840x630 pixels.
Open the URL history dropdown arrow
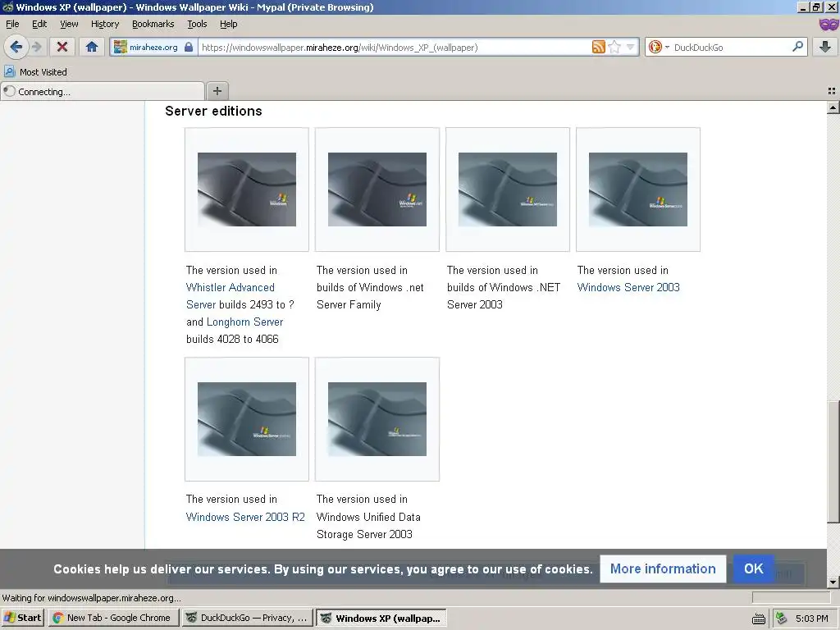tap(631, 47)
